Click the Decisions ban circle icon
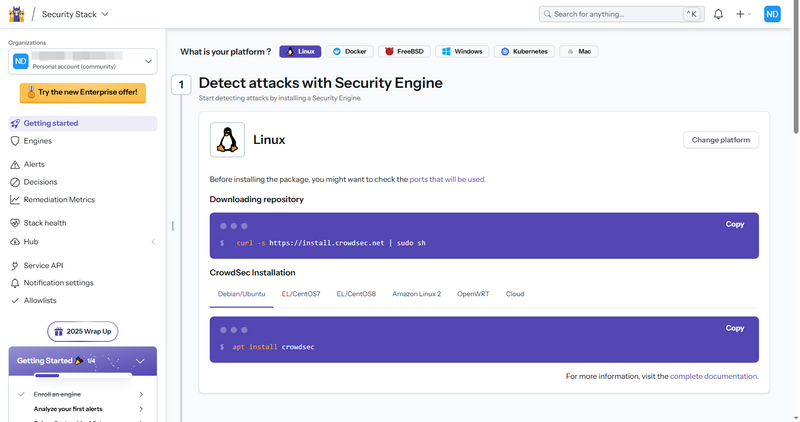The image size is (800, 422). click(15, 182)
